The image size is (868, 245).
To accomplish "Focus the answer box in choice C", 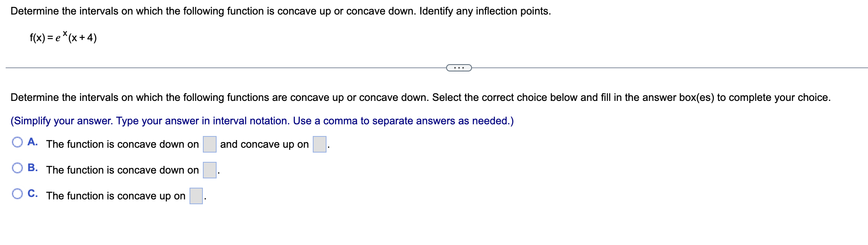I will click(196, 196).
